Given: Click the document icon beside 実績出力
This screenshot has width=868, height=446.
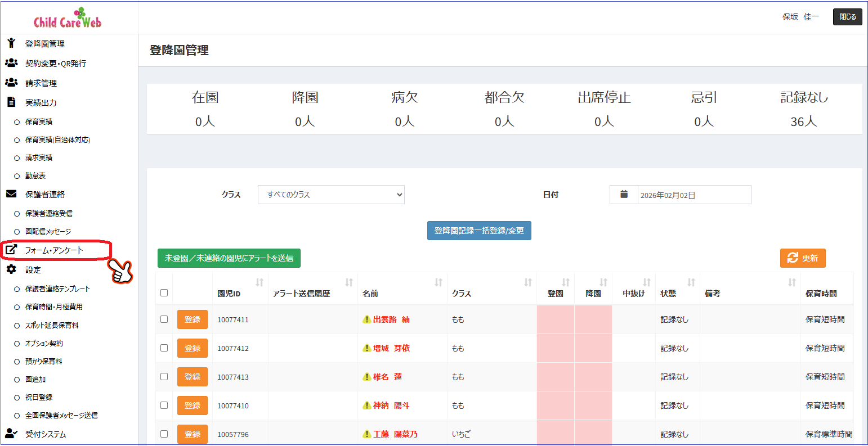Looking at the screenshot, I should (11, 102).
